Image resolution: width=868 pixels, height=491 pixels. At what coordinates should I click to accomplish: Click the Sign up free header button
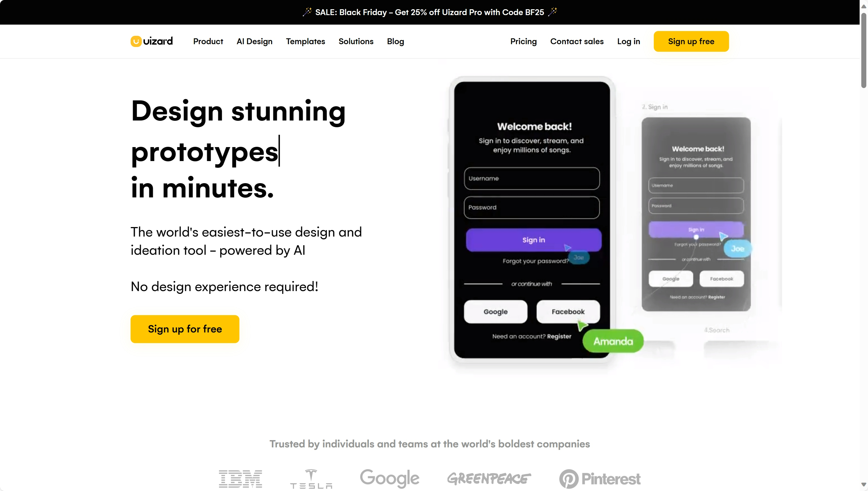(691, 41)
